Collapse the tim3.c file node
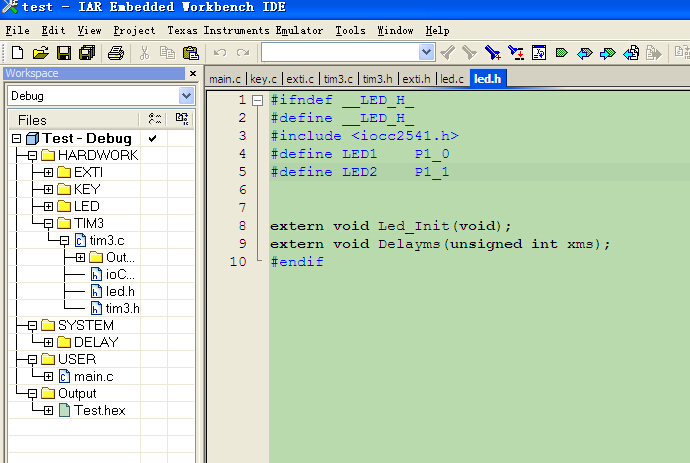Viewport: 690px width, 463px height. [x=64, y=241]
